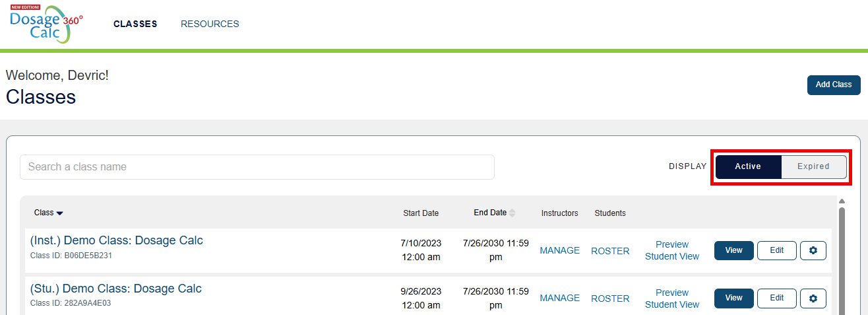Open roster for Stu. Demo Class
Screen dimensions: 868x315
610,298
